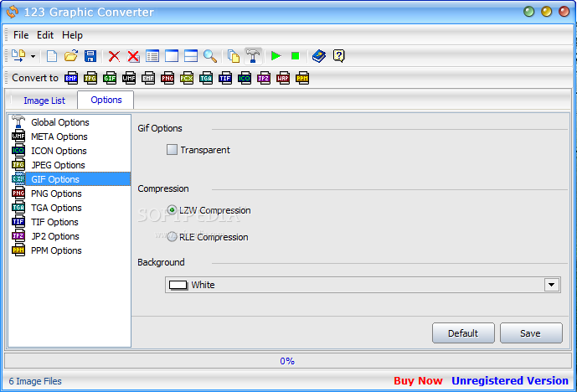Stop conversion with green square icon
Viewport: 577px width, 392px height.
[295, 56]
